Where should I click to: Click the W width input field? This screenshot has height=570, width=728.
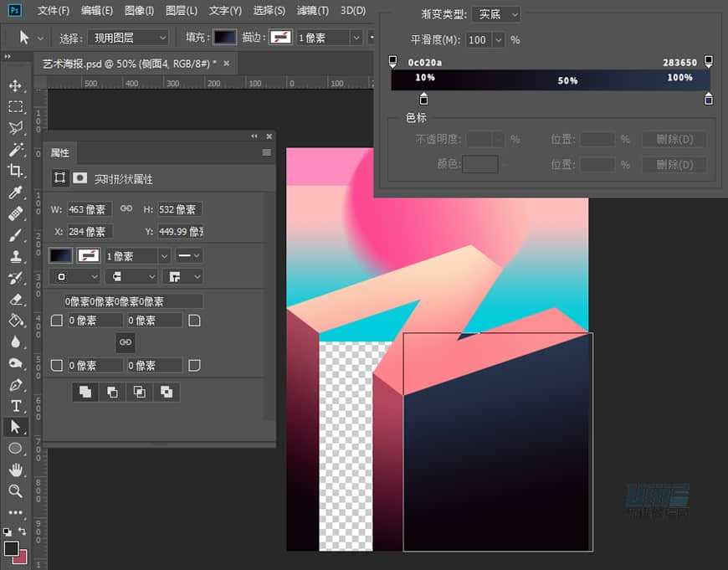click(89, 209)
